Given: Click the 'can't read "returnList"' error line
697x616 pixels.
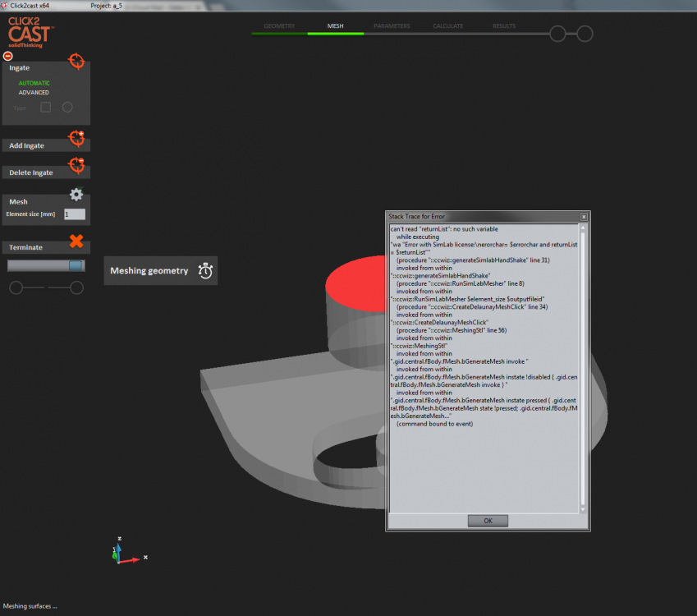Looking at the screenshot, I should (x=444, y=229).
